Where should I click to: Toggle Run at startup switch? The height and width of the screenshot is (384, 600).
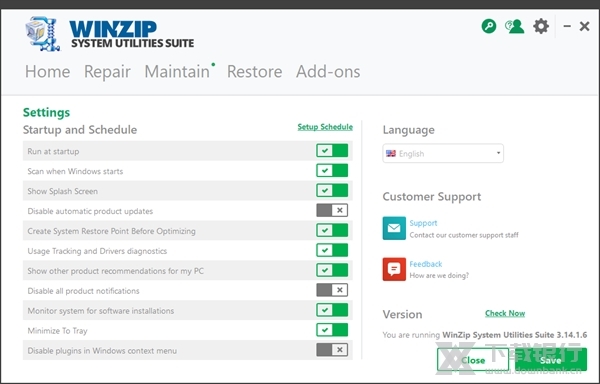pos(332,151)
